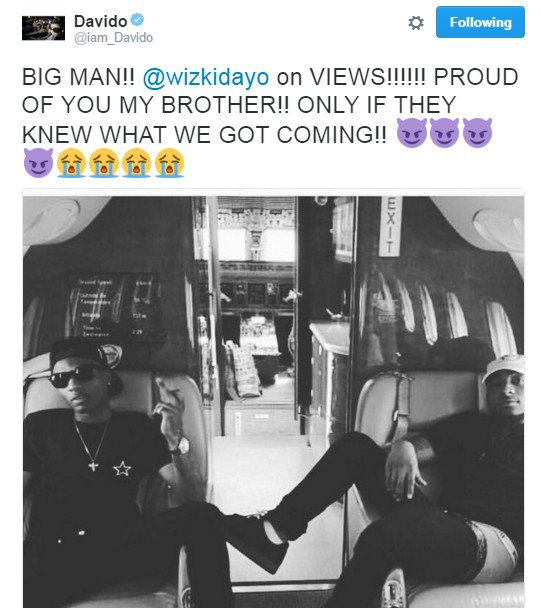Click the word VIEWS in the tweet
Screen dimensions: 541x608
348,77
